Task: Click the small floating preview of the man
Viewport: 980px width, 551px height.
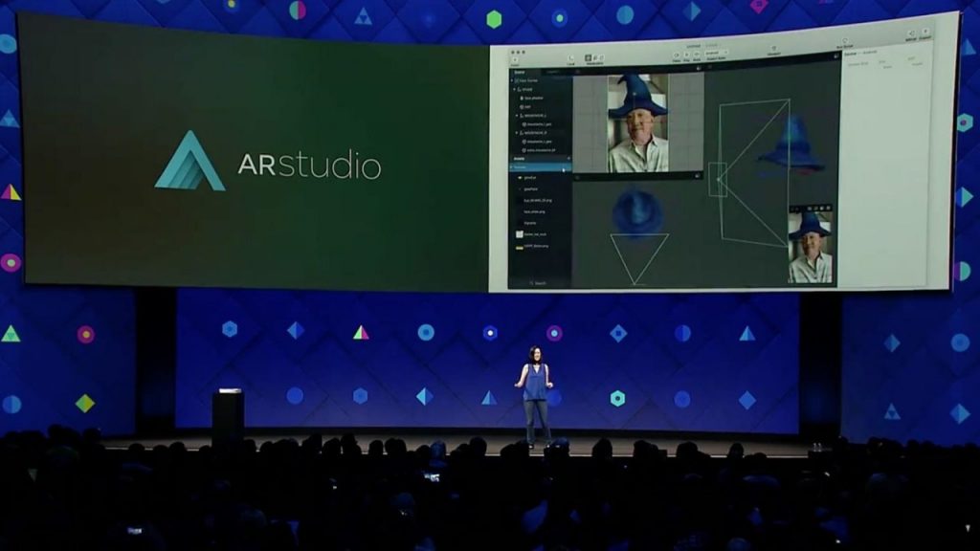Action: (x=810, y=248)
